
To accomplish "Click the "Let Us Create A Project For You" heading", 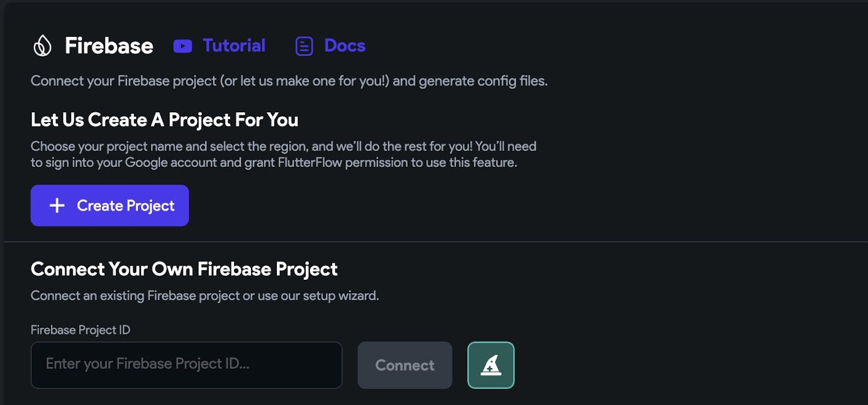I will 165,120.
